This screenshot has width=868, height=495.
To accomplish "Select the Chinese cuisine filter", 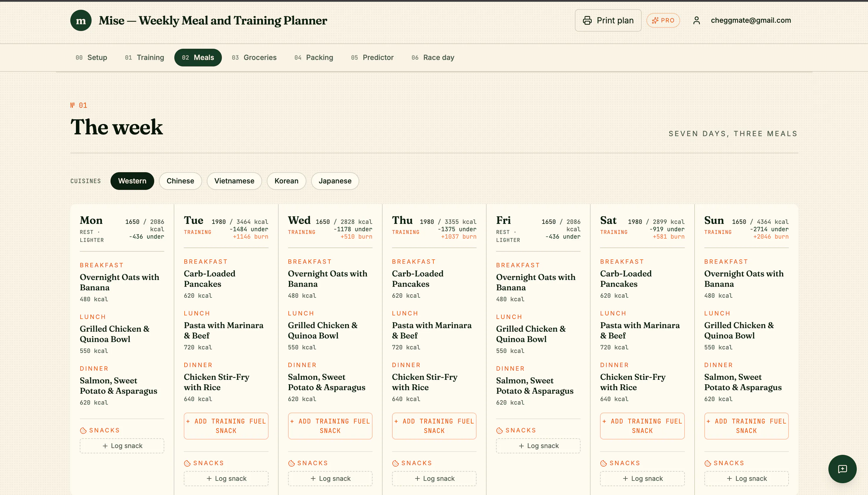I will pos(180,181).
